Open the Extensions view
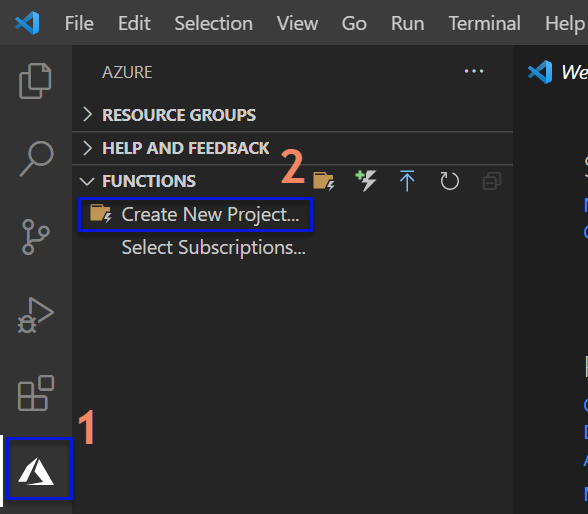The height and width of the screenshot is (514, 588). tap(36, 393)
